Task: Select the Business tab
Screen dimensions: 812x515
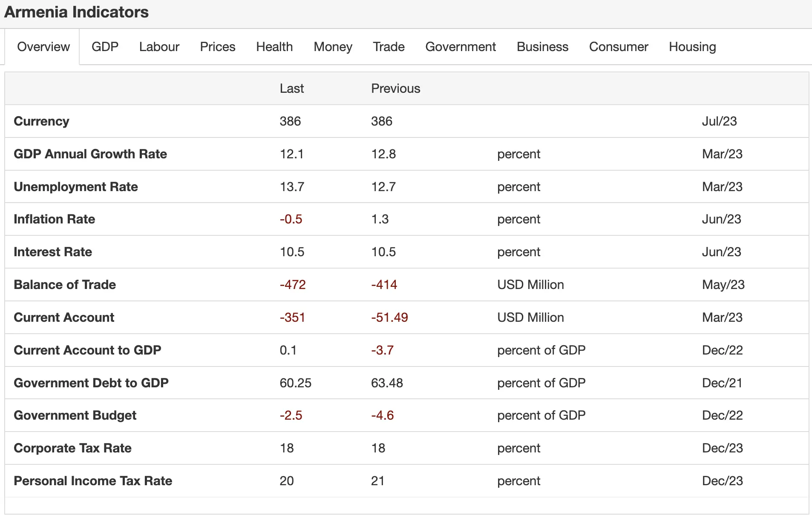Action: click(542, 47)
